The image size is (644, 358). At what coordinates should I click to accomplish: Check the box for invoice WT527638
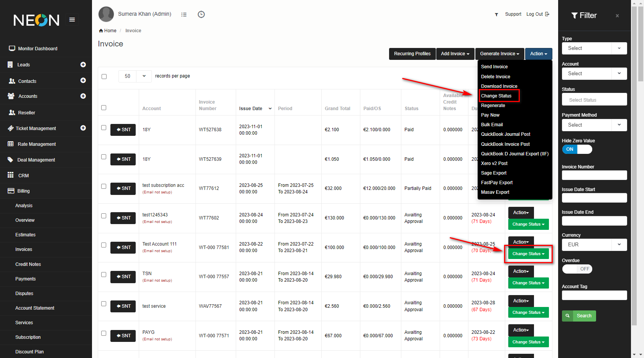104,128
